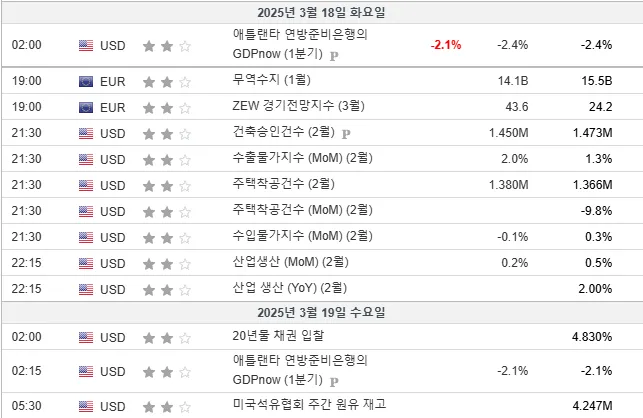Screen dimensions: 643x418
Task: Open the 산업 생산 (YoY) (2월) event
Action: click(290, 288)
